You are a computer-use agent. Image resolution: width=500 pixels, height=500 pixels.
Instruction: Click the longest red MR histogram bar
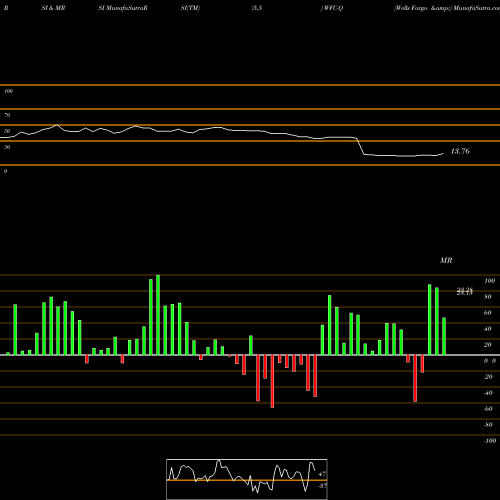coord(272,381)
